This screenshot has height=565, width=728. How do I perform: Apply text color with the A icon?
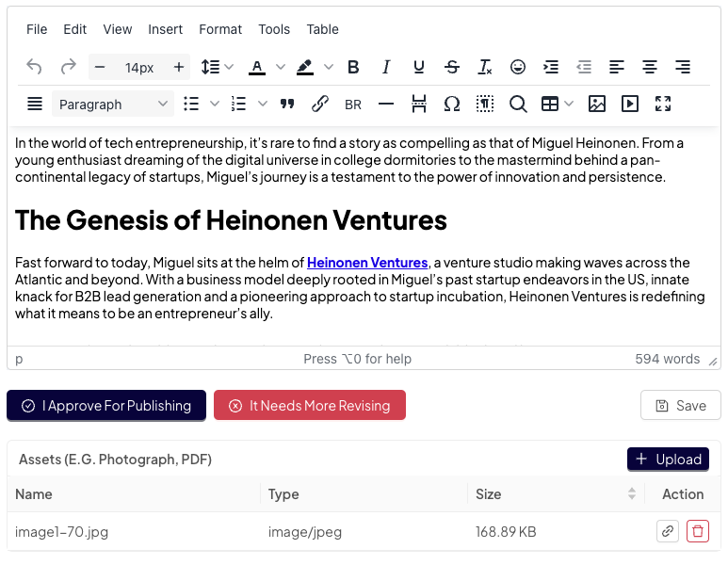(x=257, y=67)
